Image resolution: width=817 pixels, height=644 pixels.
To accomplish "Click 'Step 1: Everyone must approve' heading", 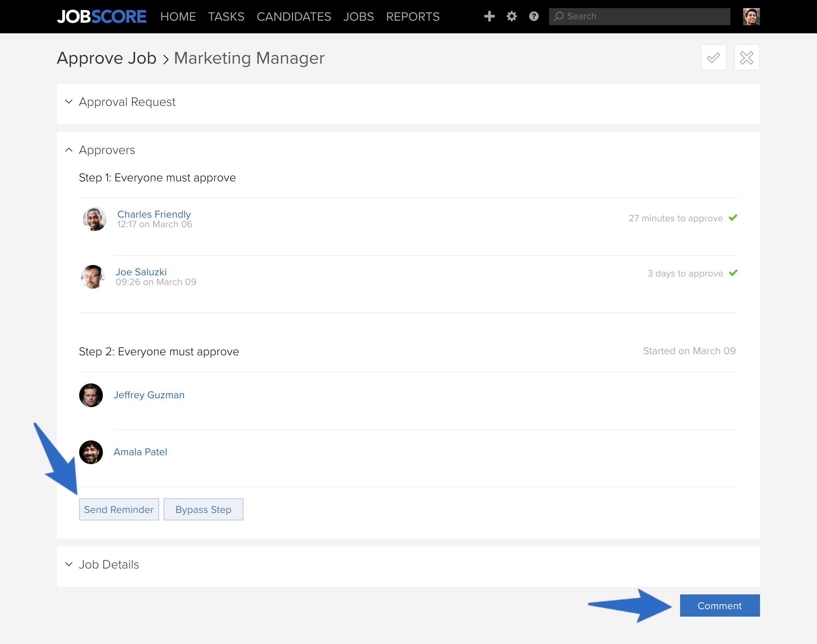I will [x=157, y=178].
